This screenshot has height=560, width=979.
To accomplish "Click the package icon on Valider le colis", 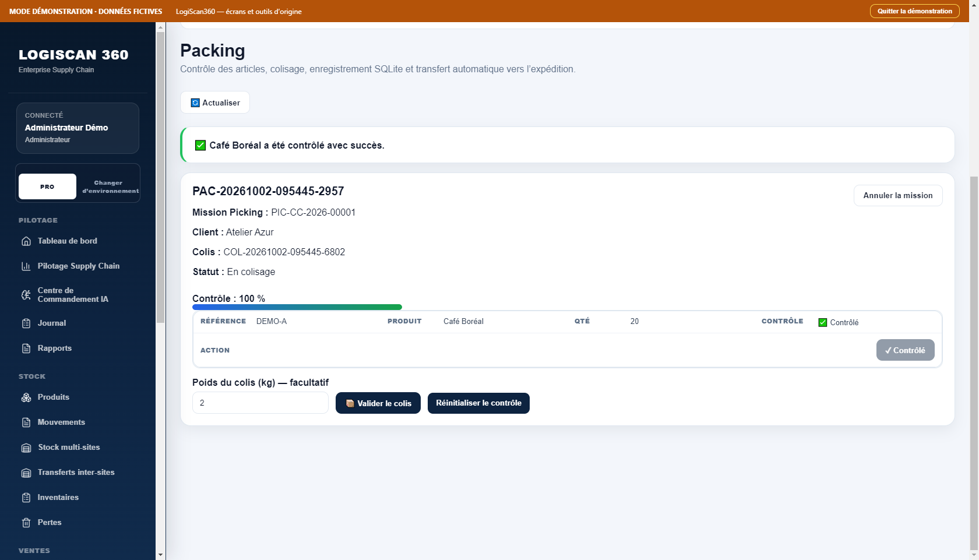I will [x=350, y=403].
